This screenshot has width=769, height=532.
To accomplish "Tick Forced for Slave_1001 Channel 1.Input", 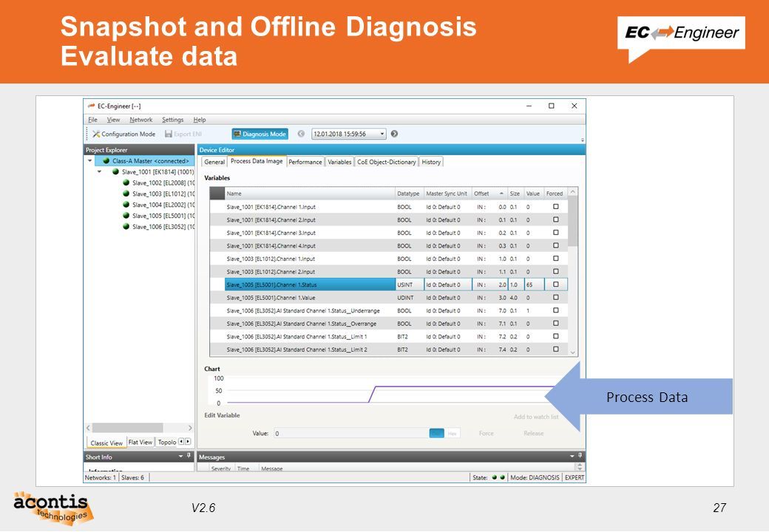I will [x=555, y=207].
